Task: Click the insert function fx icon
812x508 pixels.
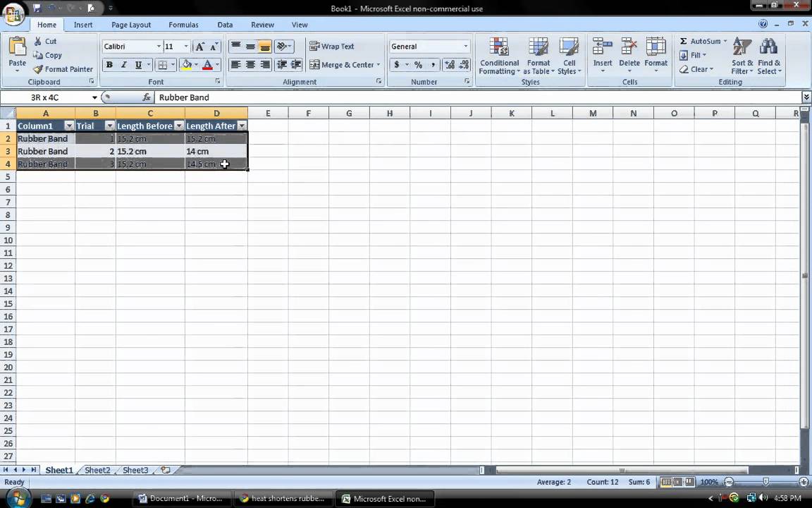Action: tap(147, 97)
